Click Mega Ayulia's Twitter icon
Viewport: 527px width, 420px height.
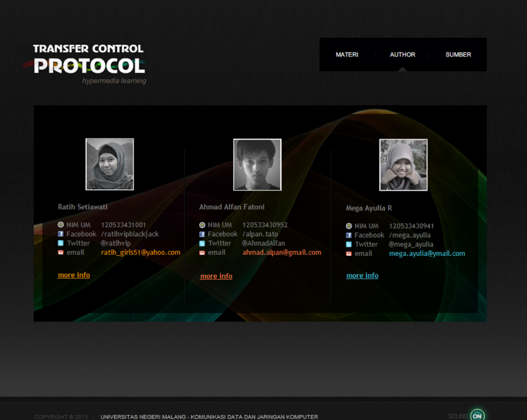tap(349, 245)
